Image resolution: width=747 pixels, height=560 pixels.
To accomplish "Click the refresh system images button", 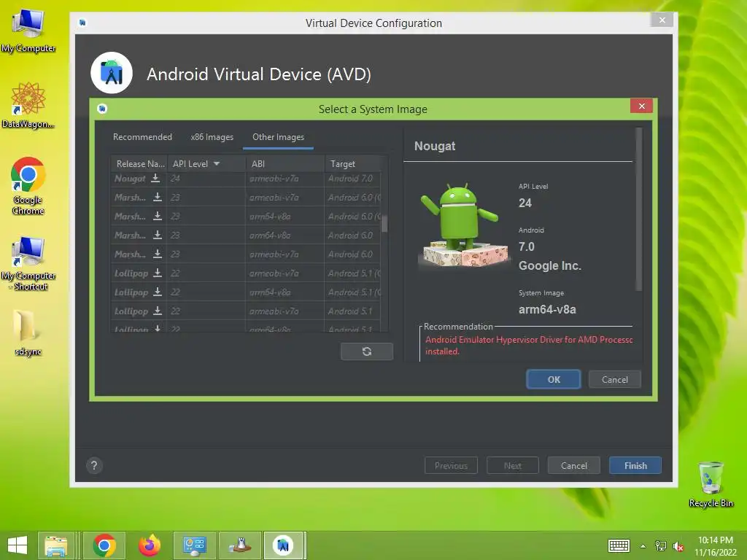I will pyautogui.click(x=367, y=351).
